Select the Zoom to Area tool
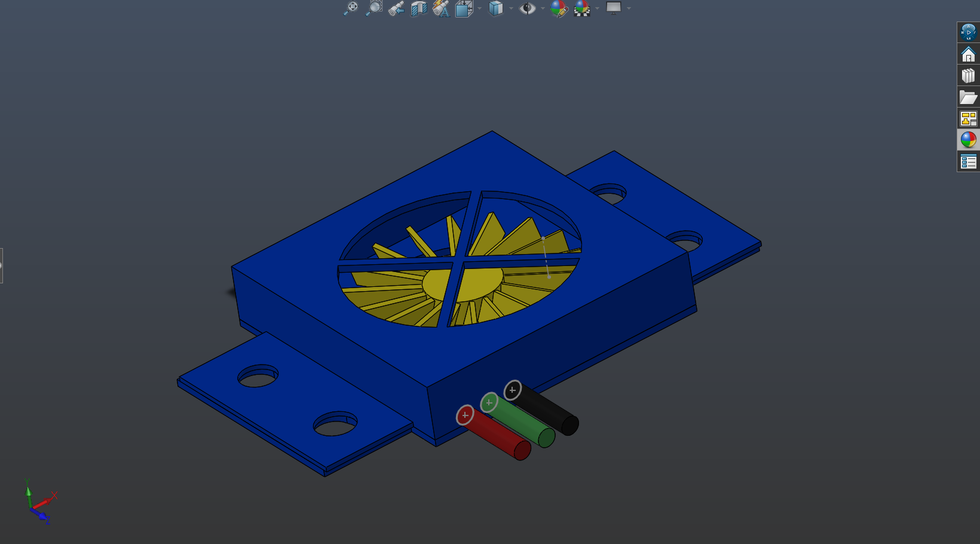980x544 pixels. [373, 8]
